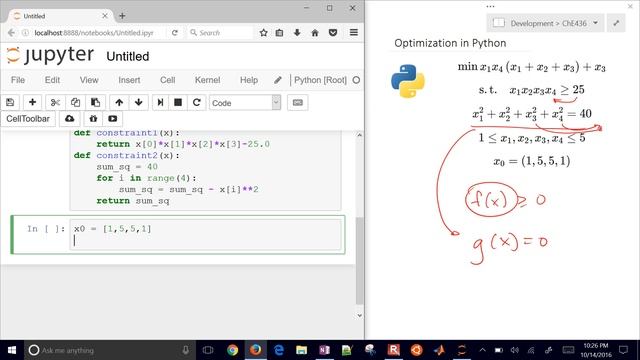Click the Optimization in Python page title

[450, 43]
